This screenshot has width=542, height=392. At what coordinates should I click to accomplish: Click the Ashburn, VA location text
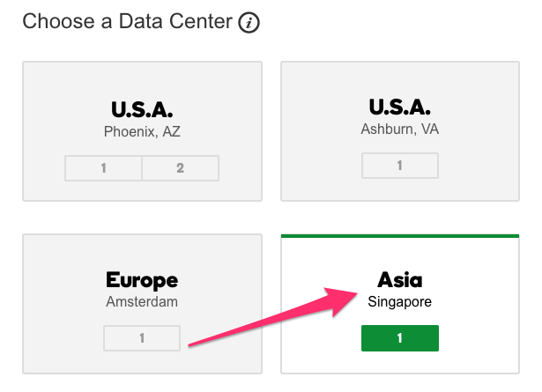coord(400,129)
